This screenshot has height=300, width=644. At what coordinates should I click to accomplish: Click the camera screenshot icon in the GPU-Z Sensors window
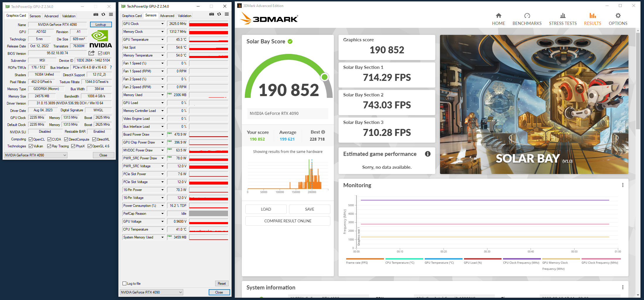[x=212, y=14]
